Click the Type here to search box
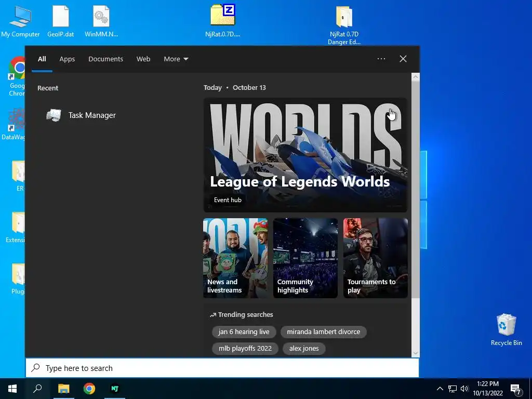This screenshot has height=399, width=532. [x=222, y=368]
